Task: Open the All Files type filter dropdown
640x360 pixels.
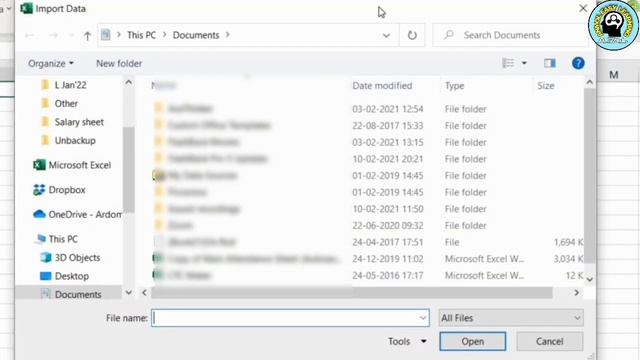Action: click(x=511, y=318)
